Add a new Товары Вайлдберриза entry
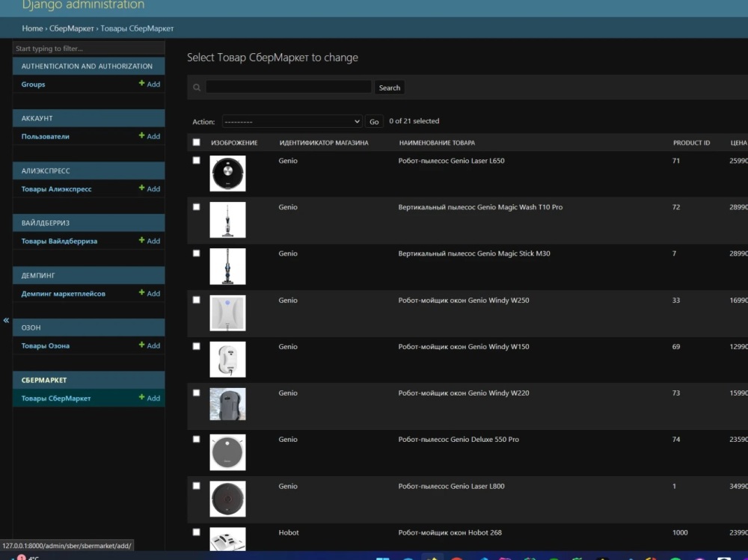The image size is (748, 560). click(150, 241)
